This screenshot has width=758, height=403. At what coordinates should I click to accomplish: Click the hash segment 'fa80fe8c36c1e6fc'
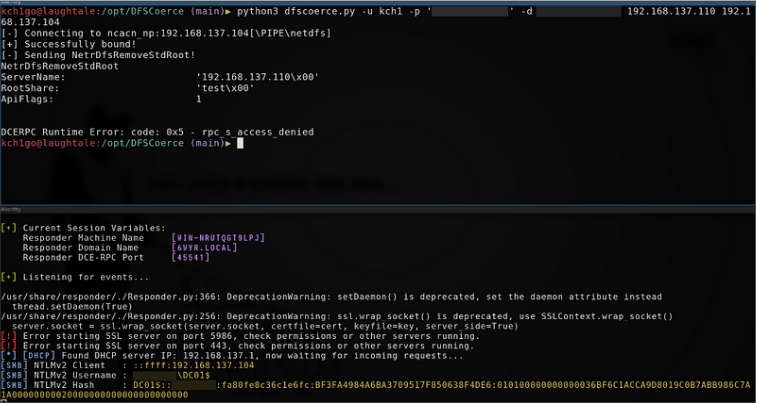[x=266, y=385]
